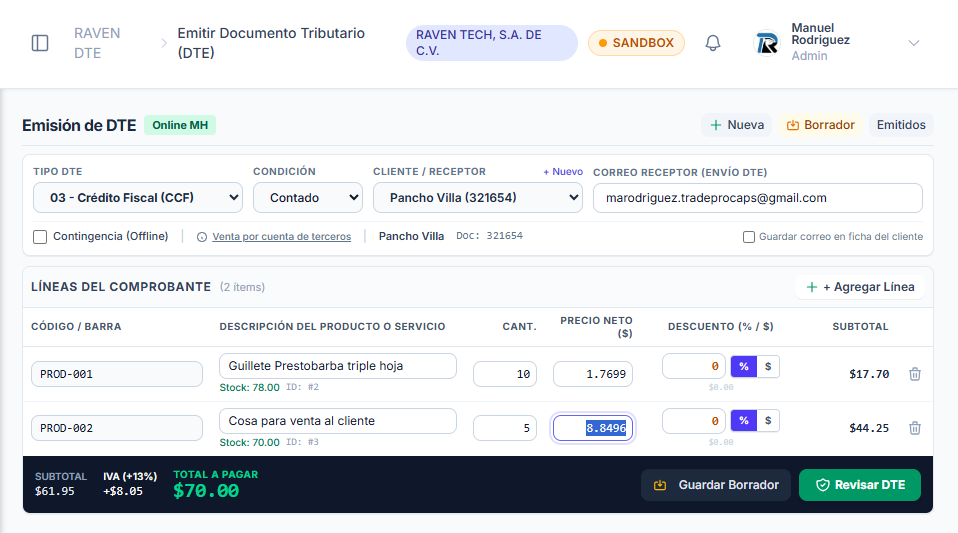This screenshot has width=958, height=533.
Task: Open Venta por cuenta de terceros link
Action: tap(282, 237)
